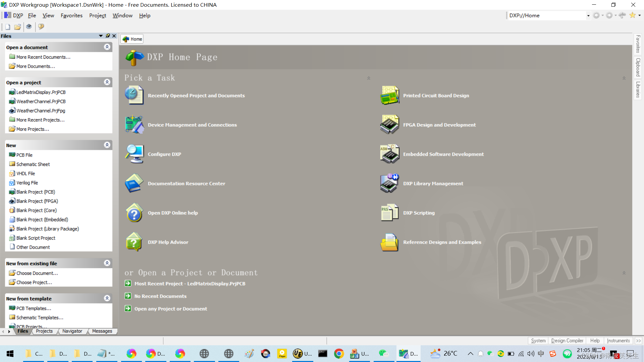Close the Files panel
Viewport: 644px width, 362px height.
pos(114,36)
